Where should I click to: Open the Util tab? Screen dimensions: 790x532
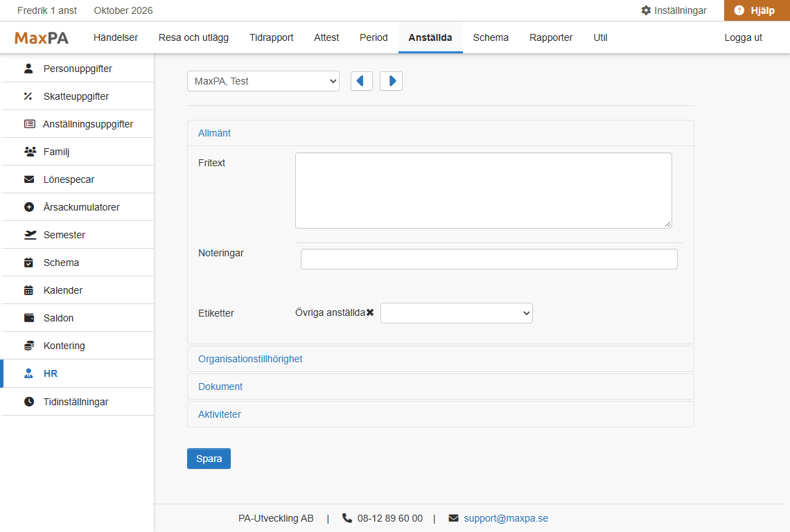[600, 38]
